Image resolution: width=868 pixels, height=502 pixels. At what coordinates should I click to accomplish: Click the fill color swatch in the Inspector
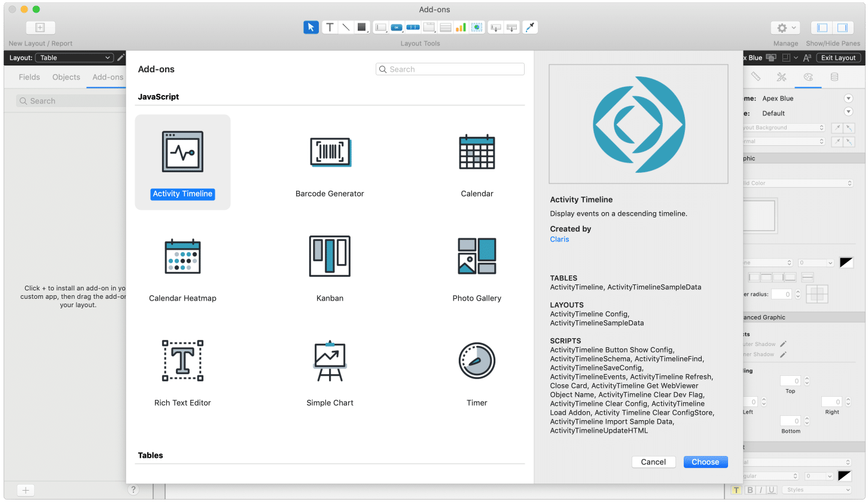(x=760, y=216)
